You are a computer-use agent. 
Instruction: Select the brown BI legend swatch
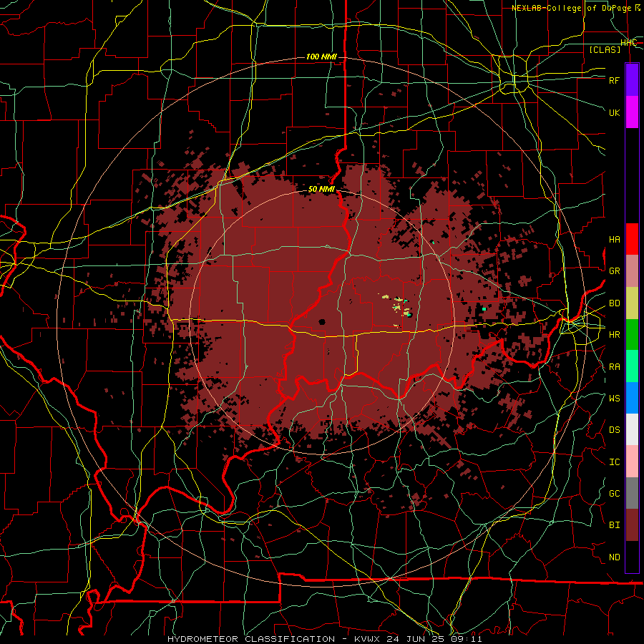632,525
